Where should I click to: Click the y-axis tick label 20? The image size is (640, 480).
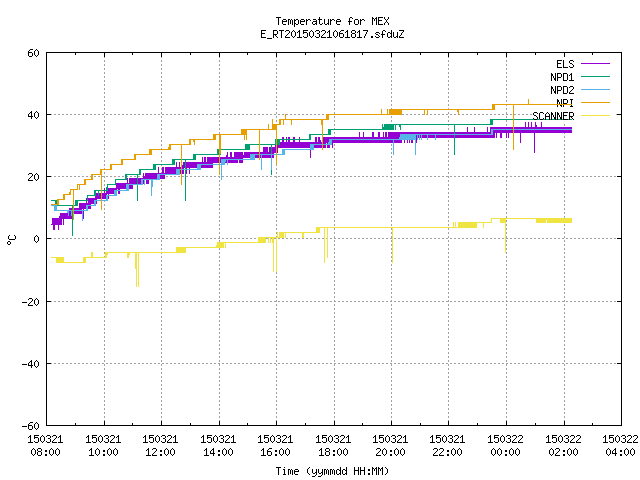point(33,177)
